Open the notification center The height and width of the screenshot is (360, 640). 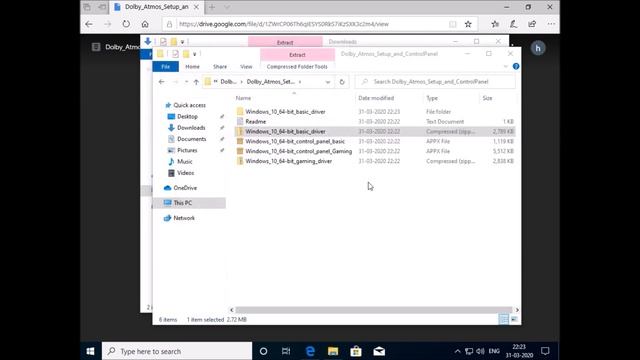tap(545, 351)
